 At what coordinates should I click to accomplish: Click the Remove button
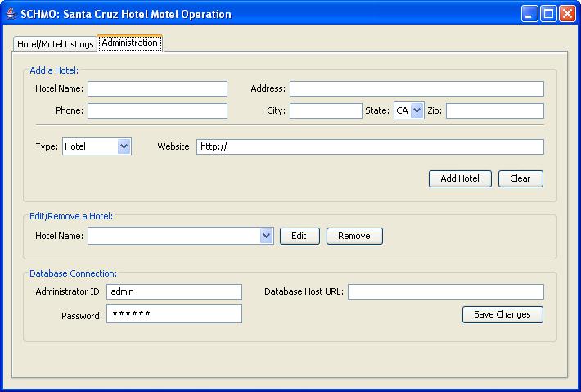pyautogui.click(x=354, y=236)
